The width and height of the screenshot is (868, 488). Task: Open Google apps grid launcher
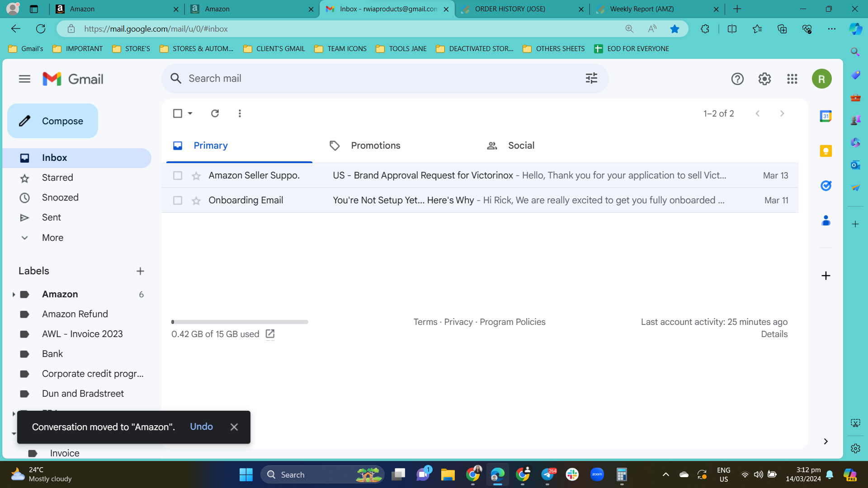coord(792,79)
